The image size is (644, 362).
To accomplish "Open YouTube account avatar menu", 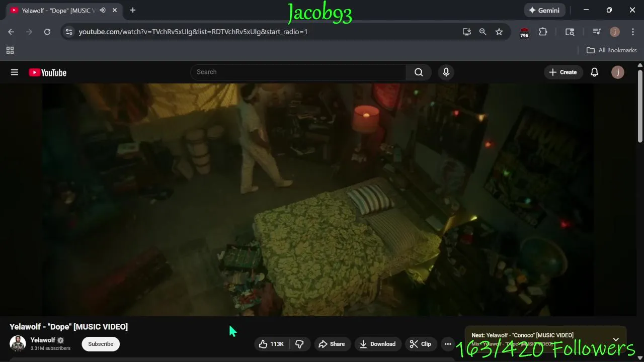I will coord(618,72).
